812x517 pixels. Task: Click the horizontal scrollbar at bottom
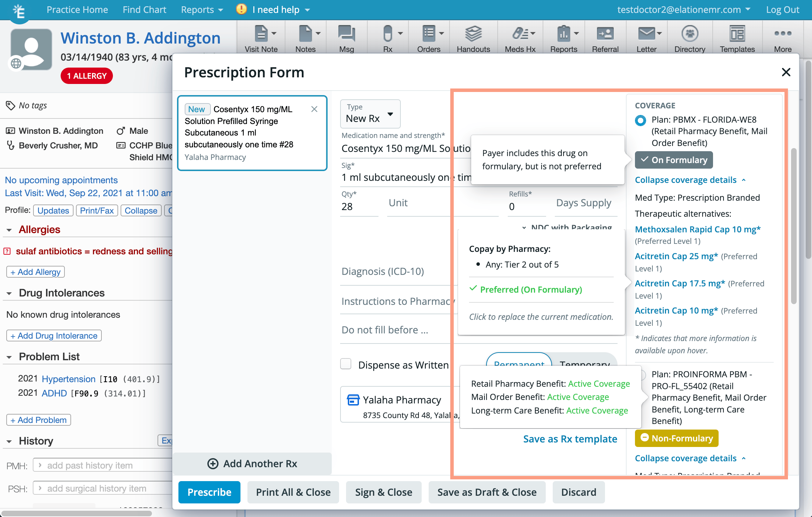click(77, 513)
